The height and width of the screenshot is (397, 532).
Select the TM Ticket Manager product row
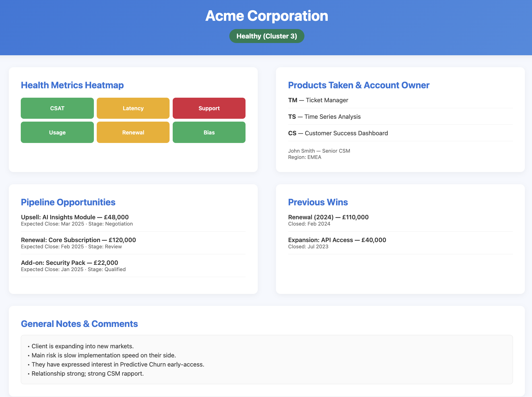coord(318,100)
